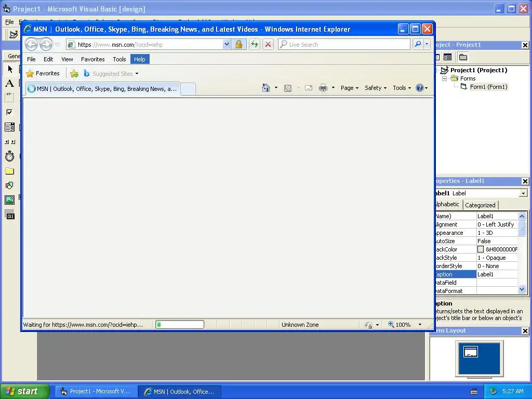
Task: Click the Favorites button with star
Action: (43, 73)
